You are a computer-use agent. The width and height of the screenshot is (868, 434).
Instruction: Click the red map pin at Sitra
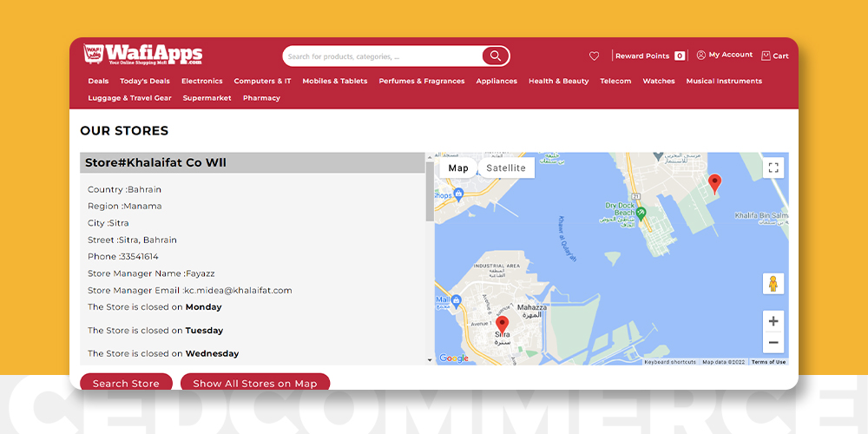(502, 325)
